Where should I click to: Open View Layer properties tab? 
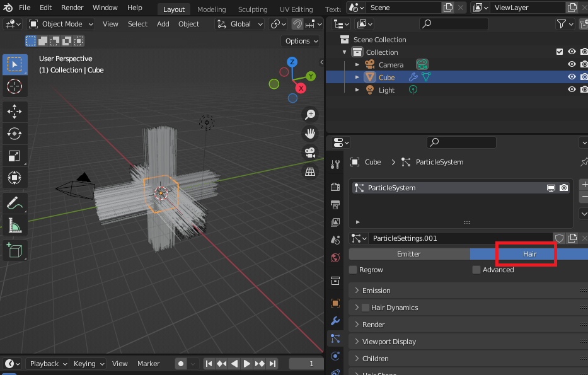335,222
